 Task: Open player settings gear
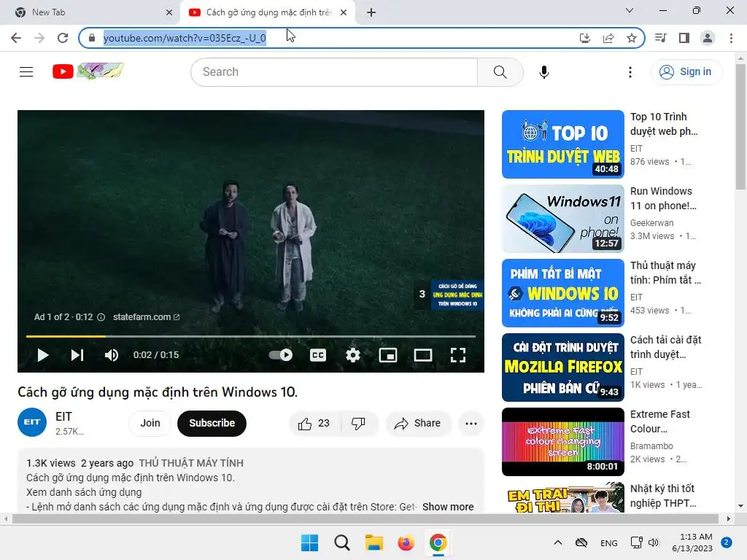click(352, 355)
